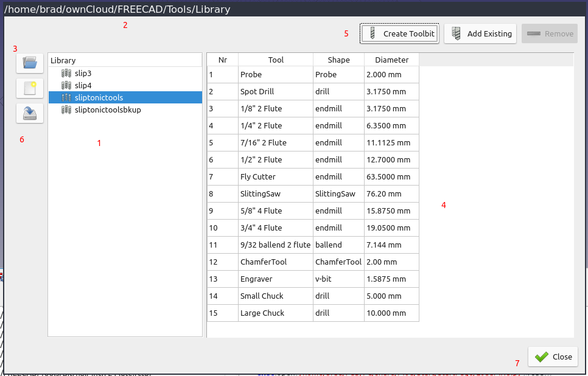588x376 pixels.
Task: Click the Tool column header
Action: 276,60
